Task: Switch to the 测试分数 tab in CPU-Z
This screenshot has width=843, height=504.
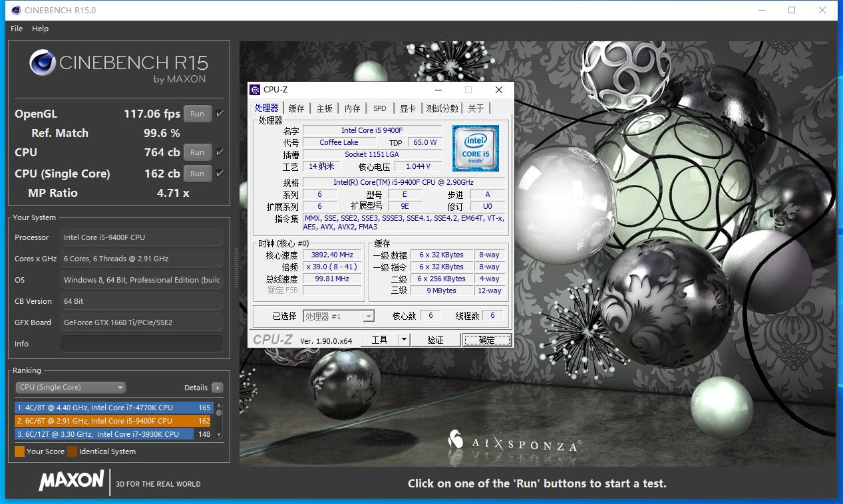Action: [442, 108]
